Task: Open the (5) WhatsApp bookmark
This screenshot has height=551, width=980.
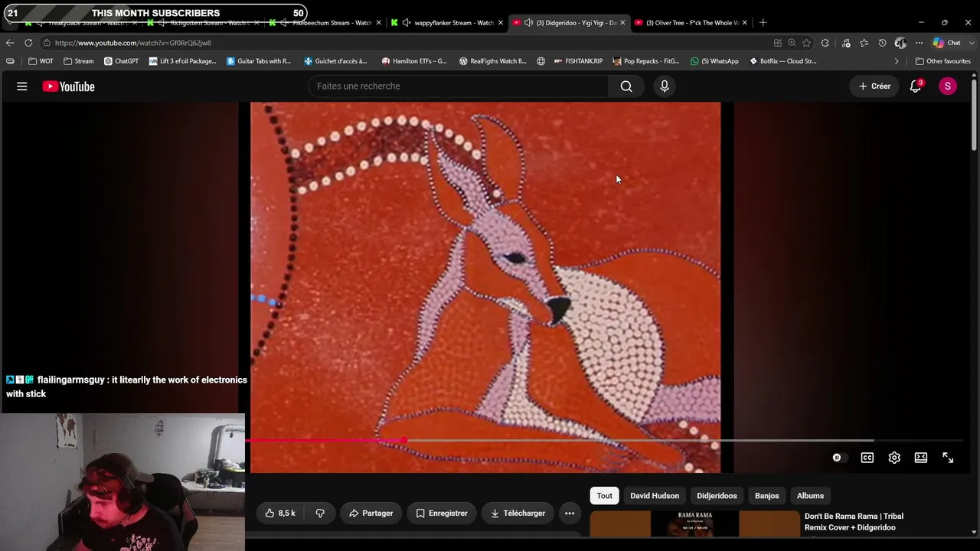Action: pyautogui.click(x=714, y=61)
